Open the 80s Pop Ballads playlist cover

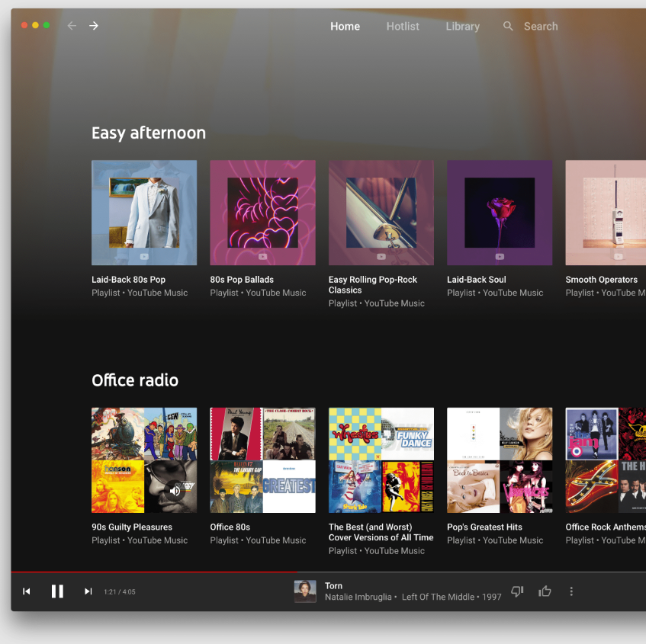click(x=262, y=213)
